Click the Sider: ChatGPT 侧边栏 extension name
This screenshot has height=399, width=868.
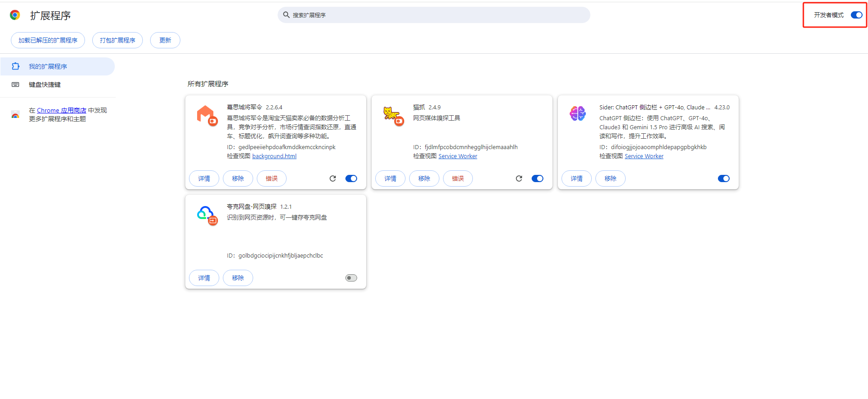click(x=655, y=107)
